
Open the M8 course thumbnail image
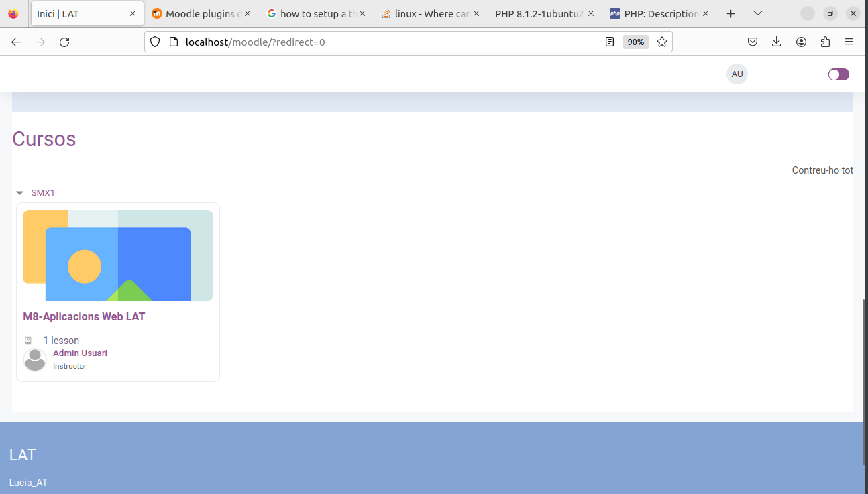pyautogui.click(x=117, y=255)
